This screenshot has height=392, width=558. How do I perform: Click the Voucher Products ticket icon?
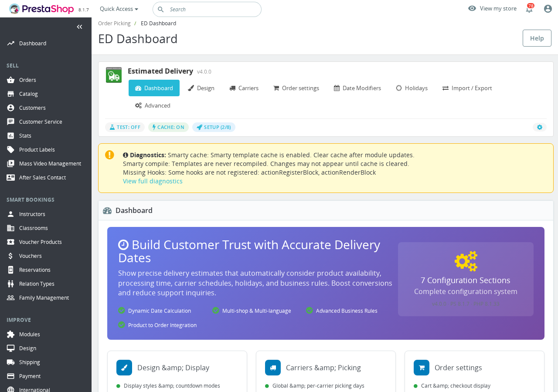pos(11,242)
